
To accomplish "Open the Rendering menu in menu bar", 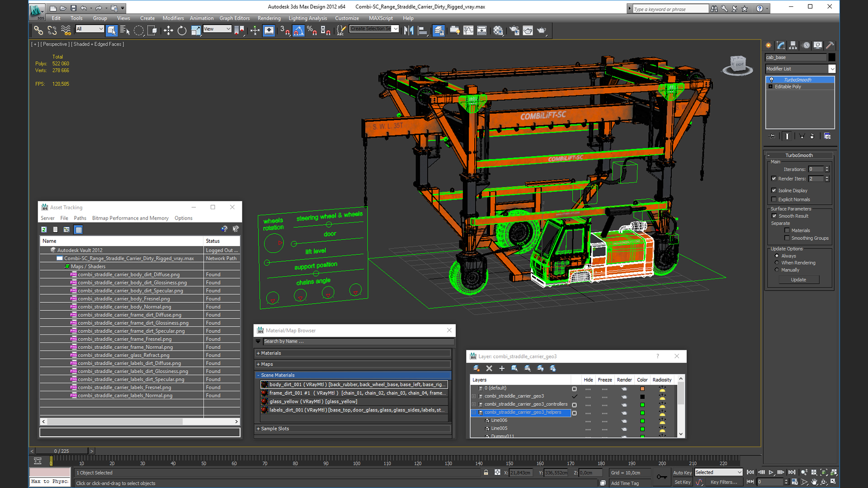I will [269, 18].
